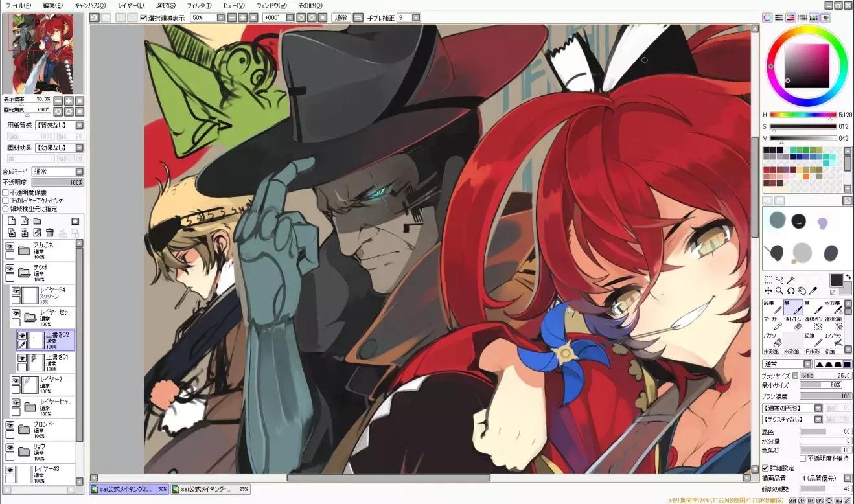
Task: Click the layer 不透明度 opacity slider
Action: point(58,183)
